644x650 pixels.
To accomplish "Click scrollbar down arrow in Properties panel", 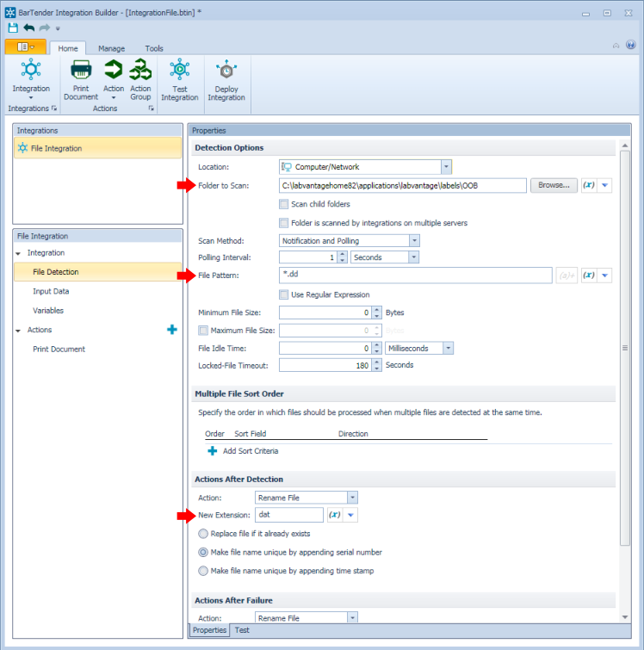I will tap(625, 617).
